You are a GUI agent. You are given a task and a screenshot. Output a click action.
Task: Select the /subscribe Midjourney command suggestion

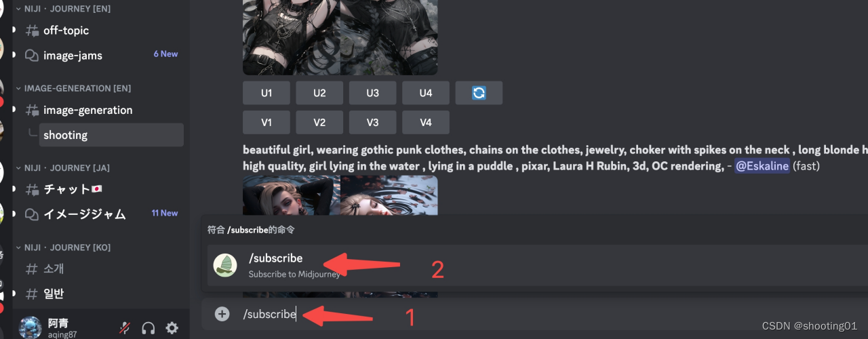[537, 265]
